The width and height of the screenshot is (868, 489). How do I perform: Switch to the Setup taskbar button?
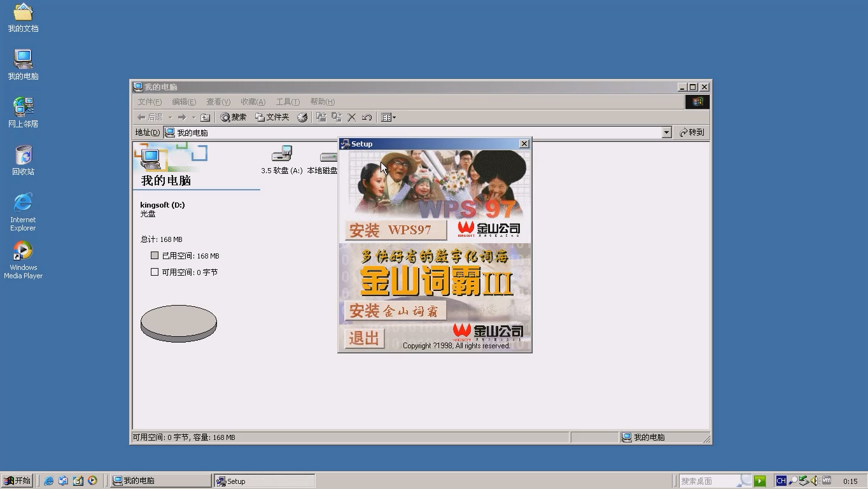pyautogui.click(x=264, y=481)
